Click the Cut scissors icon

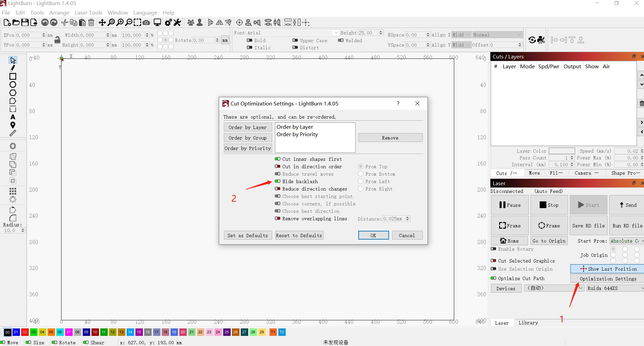coord(65,23)
